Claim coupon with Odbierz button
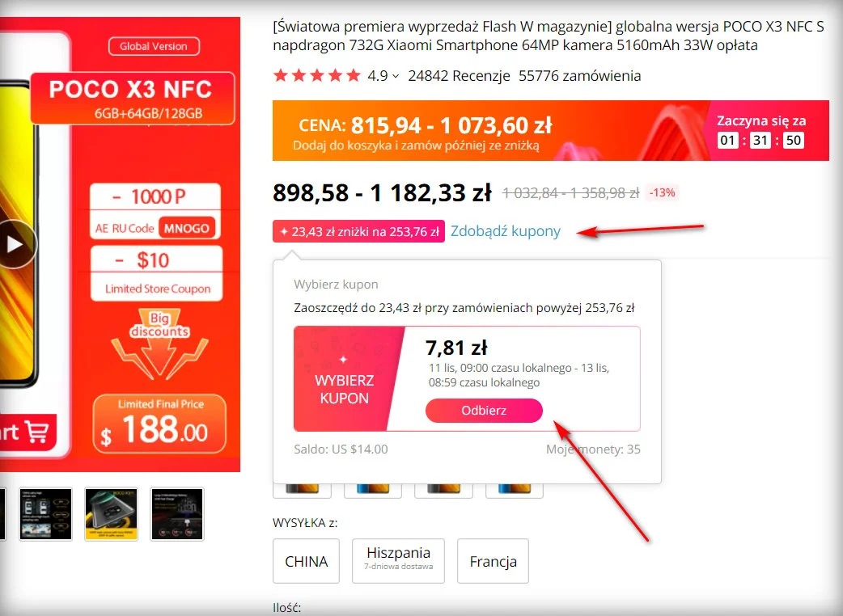This screenshot has width=843, height=616. [484, 411]
